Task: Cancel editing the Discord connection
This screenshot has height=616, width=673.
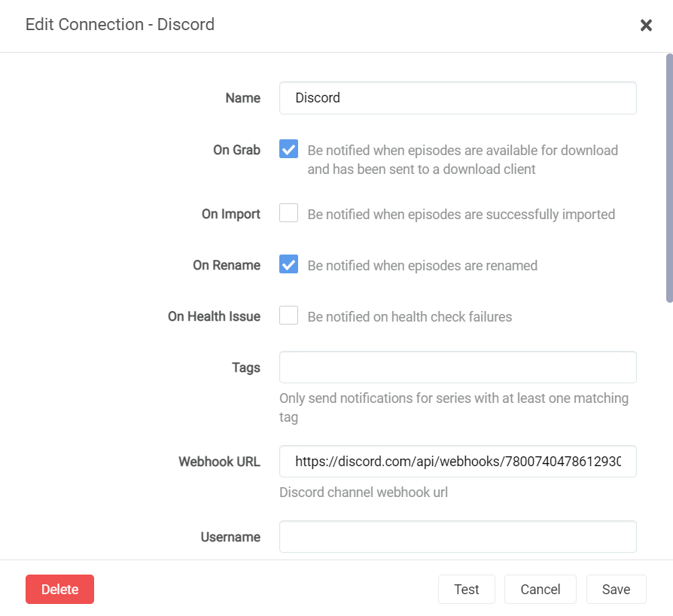Action: tap(540, 589)
